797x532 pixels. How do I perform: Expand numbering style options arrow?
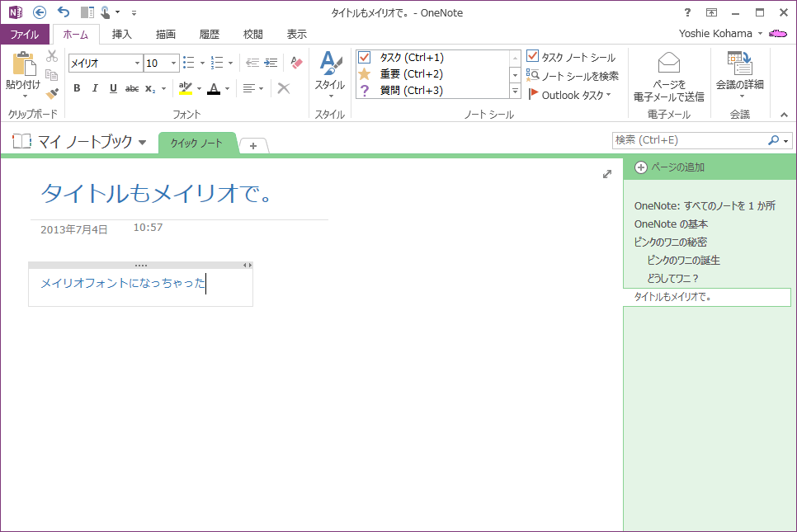click(x=230, y=63)
